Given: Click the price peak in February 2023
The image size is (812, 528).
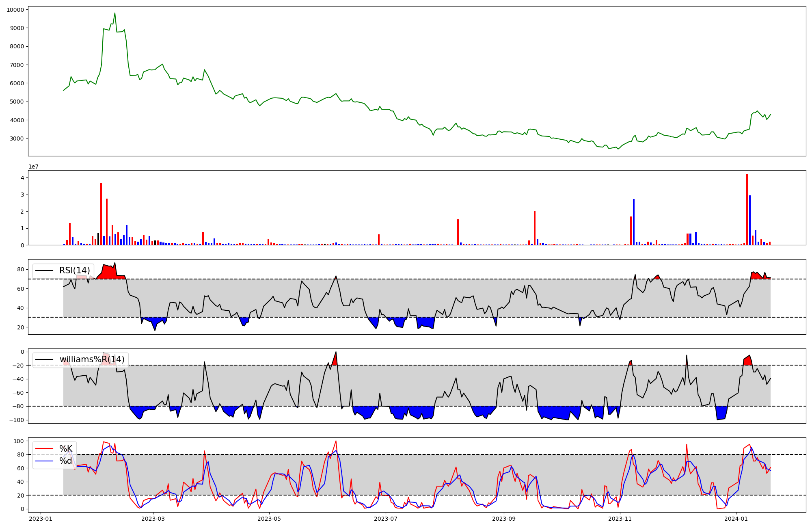Looking at the screenshot, I should (115, 13).
